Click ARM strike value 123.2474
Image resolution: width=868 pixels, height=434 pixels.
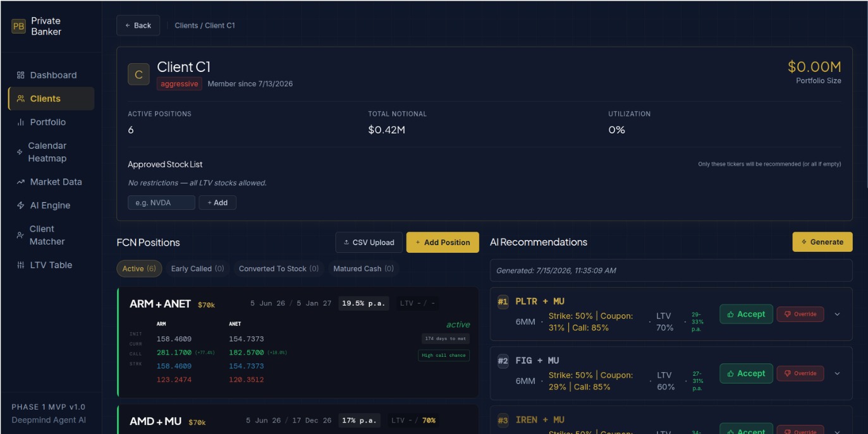[x=174, y=380]
